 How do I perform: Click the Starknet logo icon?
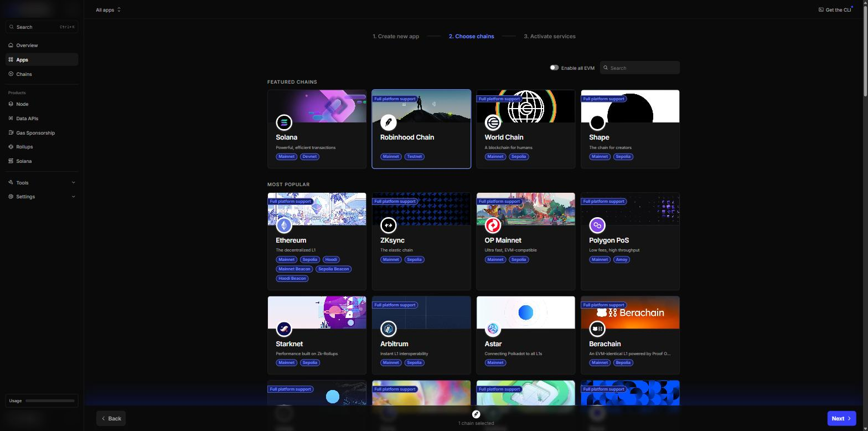[x=284, y=329]
